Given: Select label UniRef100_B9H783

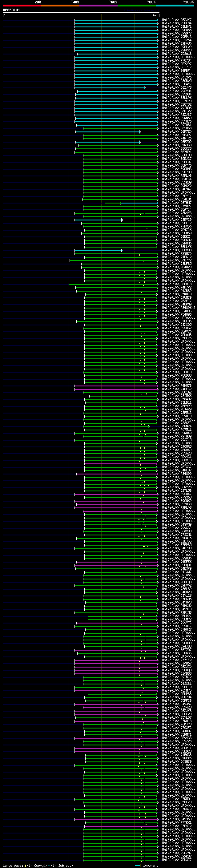Looking at the screenshot, I should coord(176,172).
